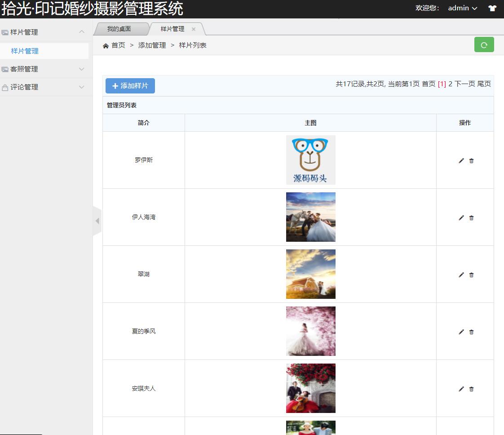This screenshot has height=435, width=504.
Task: Click the pencil icon in 翠湖 row
Action: [x=461, y=275]
